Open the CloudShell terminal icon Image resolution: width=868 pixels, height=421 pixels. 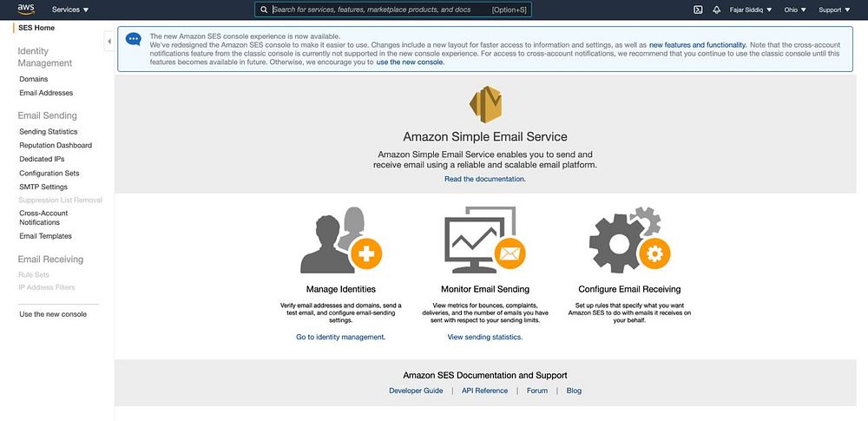tap(698, 10)
